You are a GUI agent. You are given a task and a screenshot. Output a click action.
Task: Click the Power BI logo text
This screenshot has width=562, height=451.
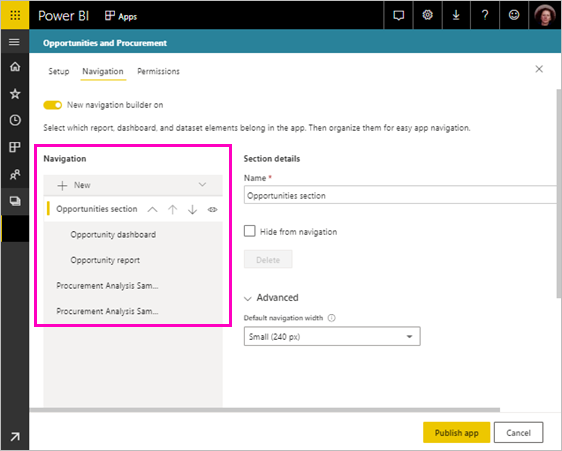coord(64,16)
